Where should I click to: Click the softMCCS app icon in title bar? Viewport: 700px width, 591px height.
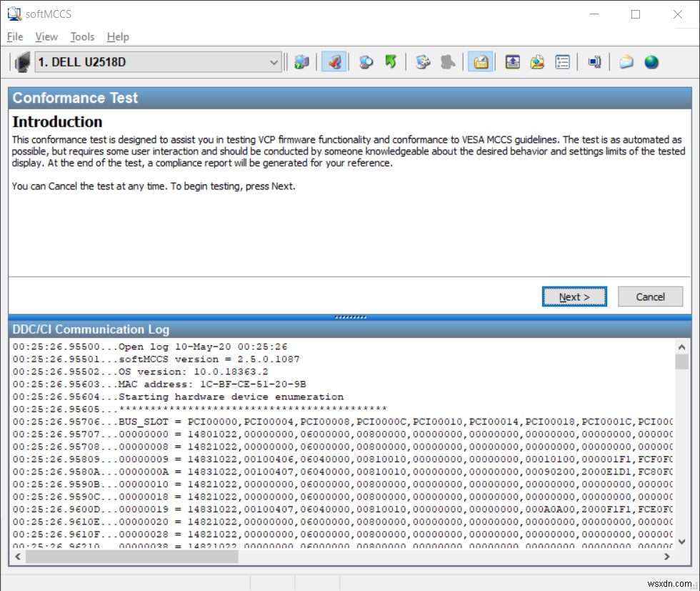tap(14, 14)
